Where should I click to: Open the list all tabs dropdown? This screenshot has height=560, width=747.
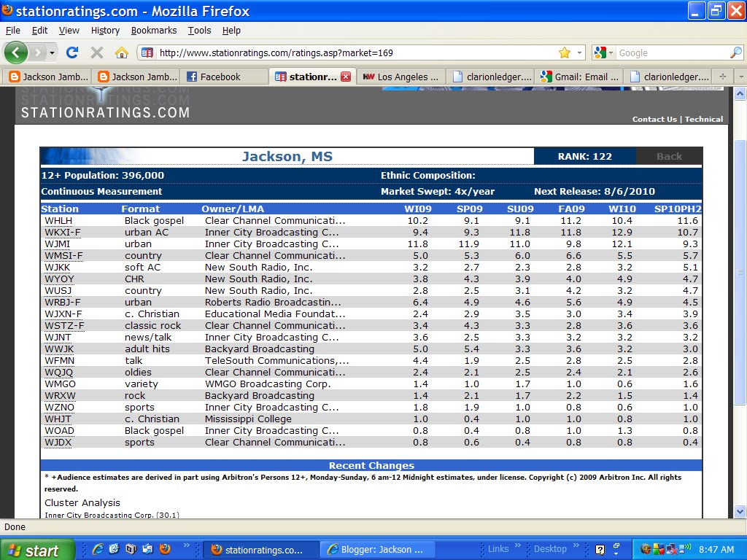click(x=740, y=76)
